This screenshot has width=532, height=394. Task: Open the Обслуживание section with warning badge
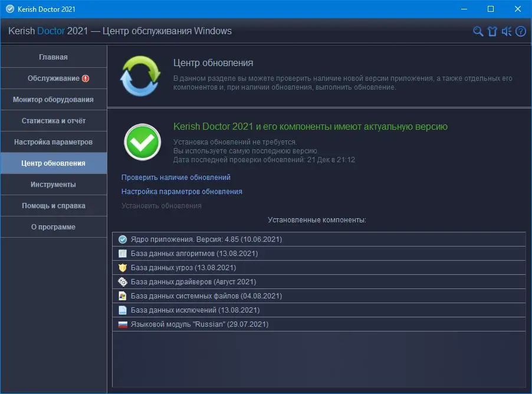(x=54, y=78)
